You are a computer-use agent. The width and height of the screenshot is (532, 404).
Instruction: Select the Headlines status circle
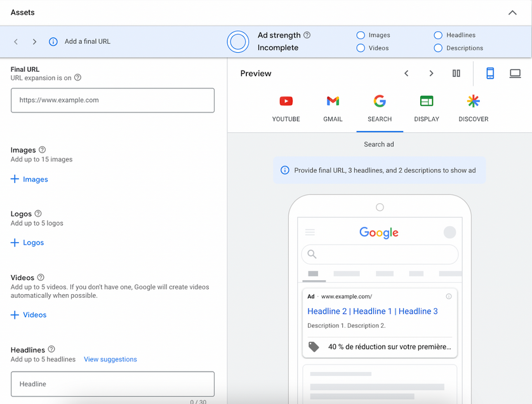click(x=438, y=36)
